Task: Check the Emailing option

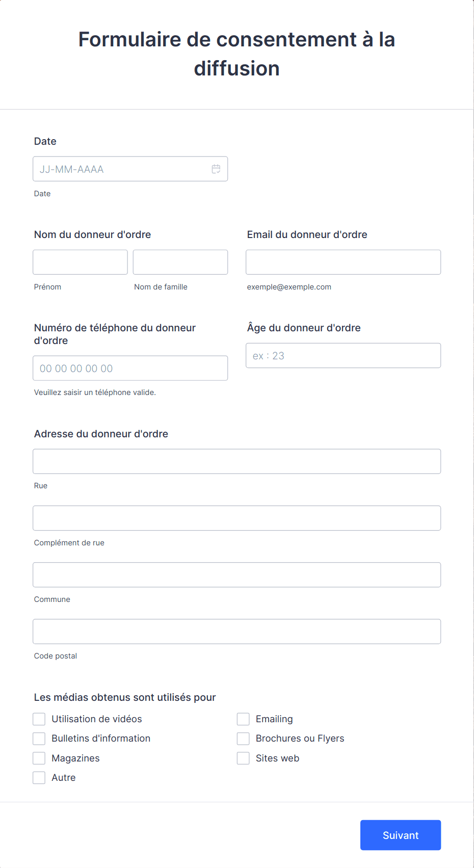Action: [x=243, y=719]
